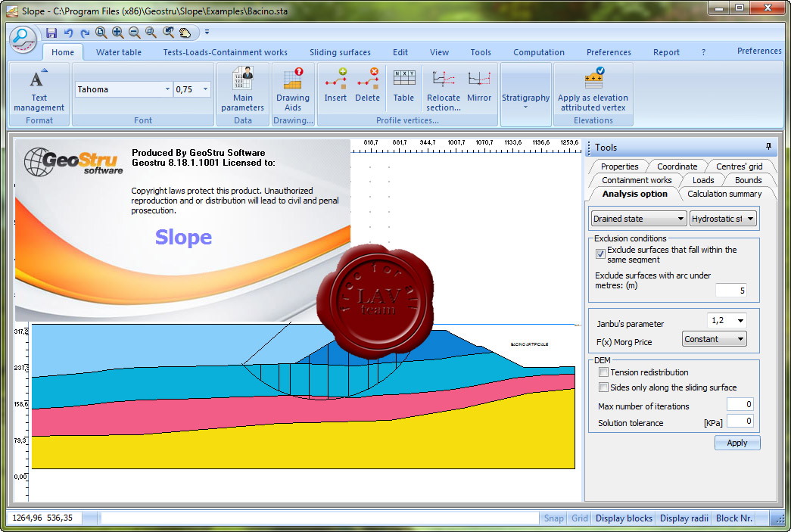
Task: Click Relocate section tool
Action: (444, 89)
